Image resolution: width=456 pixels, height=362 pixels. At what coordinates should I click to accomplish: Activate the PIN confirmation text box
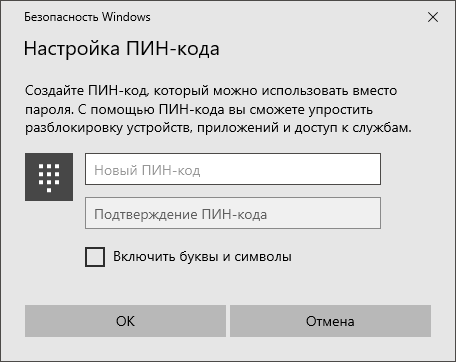click(233, 213)
